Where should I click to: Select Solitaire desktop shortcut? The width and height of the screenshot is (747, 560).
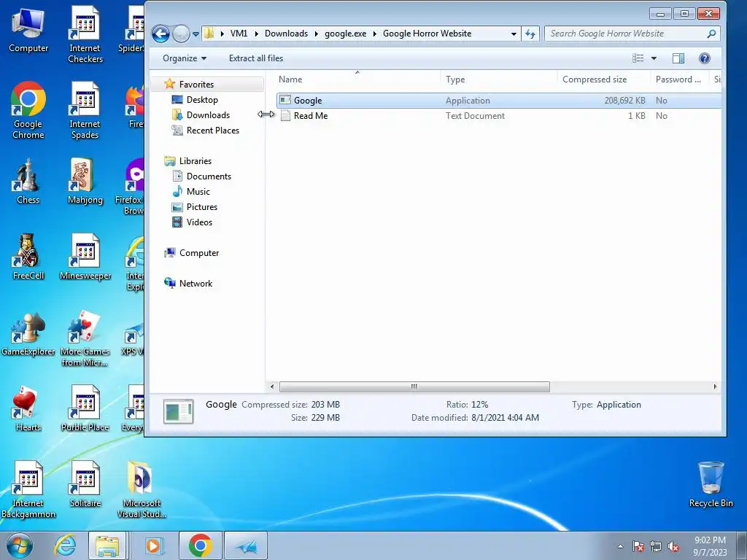pyautogui.click(x=85, y=484)
